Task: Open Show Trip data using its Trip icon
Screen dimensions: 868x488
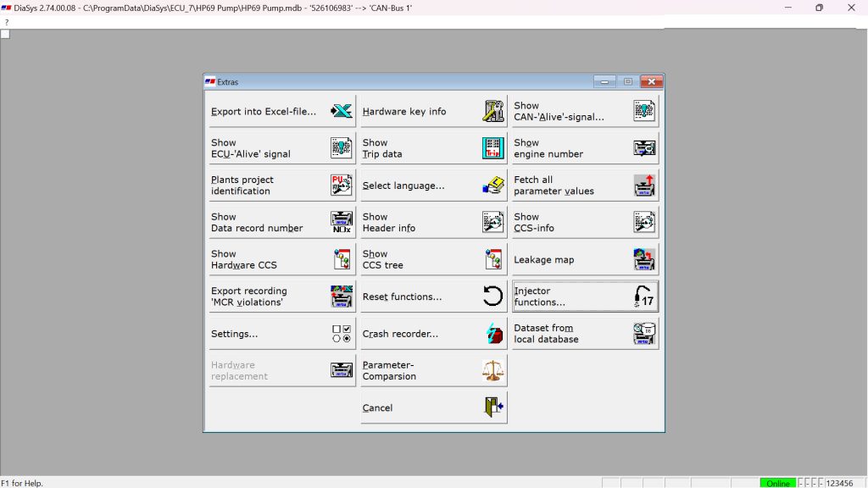Action: [x=492, y=148]
